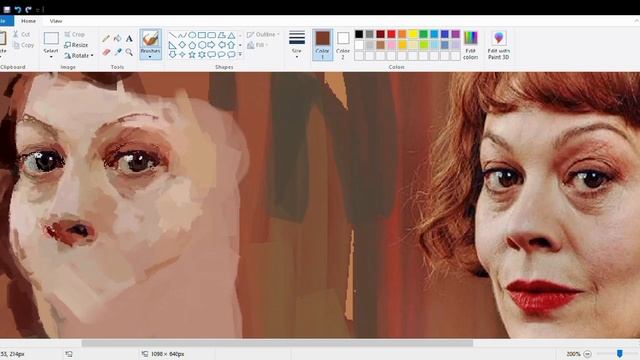Choose the red color swatch
This screenshot has height=360, width=640.
[x=391, y=34]
